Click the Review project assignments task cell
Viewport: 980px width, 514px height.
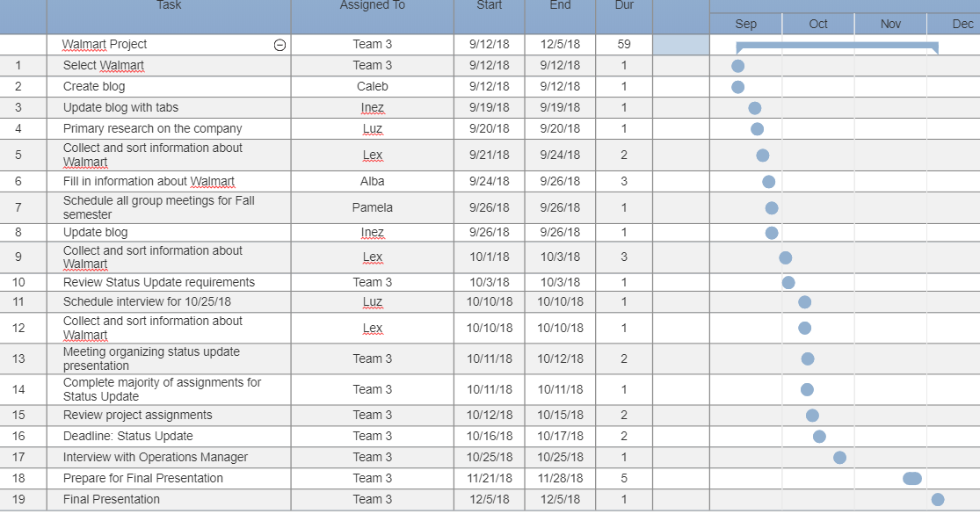(x=169, y=416)
